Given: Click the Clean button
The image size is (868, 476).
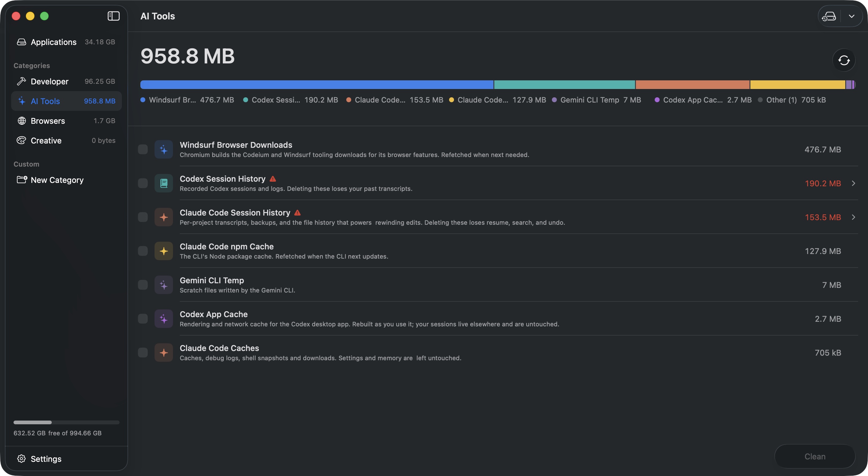Looking at the screenshot, I should (x=815, y=456).
